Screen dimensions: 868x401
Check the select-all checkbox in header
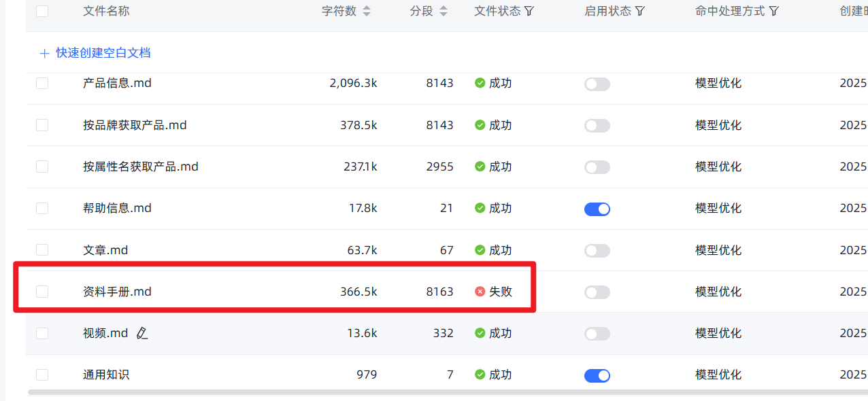pyautogui.click(x=42, y=11)
